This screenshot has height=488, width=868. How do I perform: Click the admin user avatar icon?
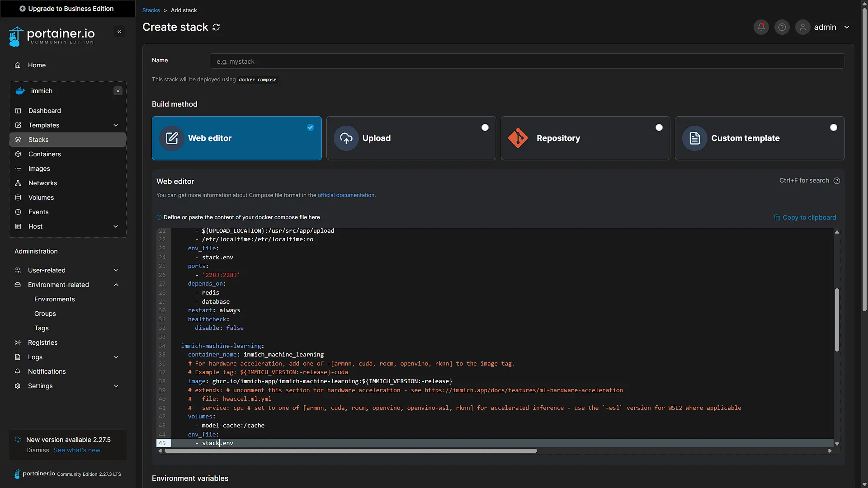pyautogui.click(x=803, y=27)
